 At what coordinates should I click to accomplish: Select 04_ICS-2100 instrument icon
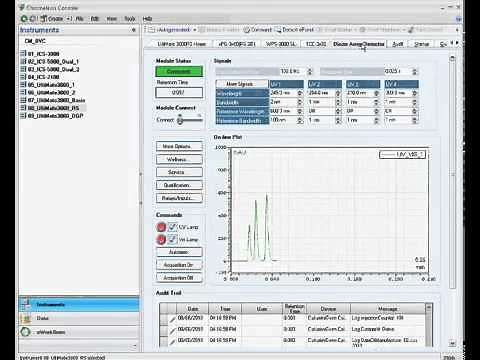click(23, 77)
